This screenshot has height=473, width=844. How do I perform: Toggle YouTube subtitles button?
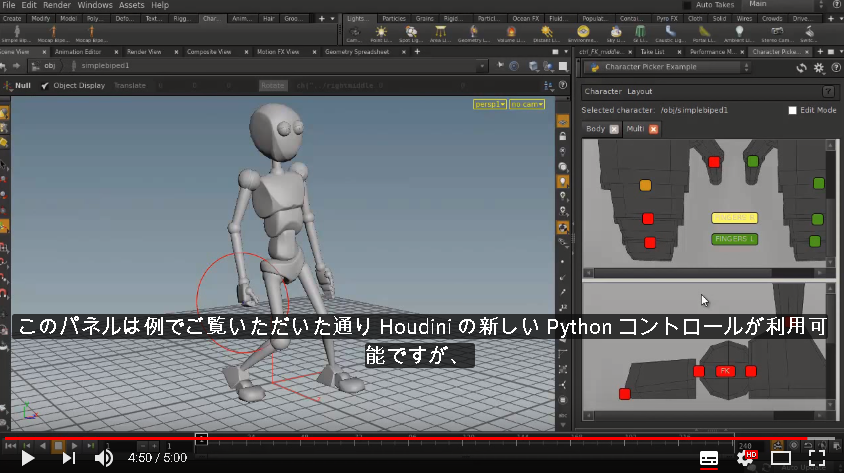709,458
